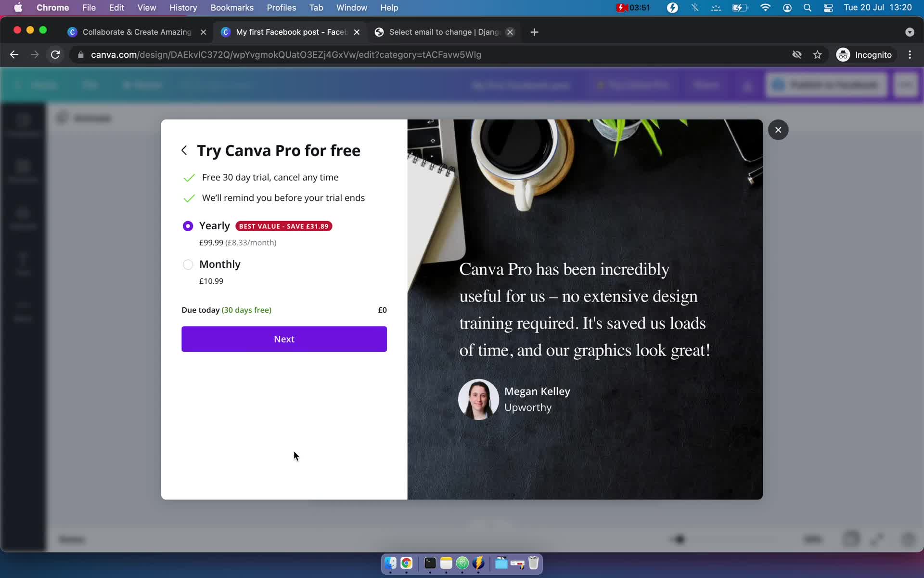
Task: Open Control Centre in menu bar
Action: (828, 8)
